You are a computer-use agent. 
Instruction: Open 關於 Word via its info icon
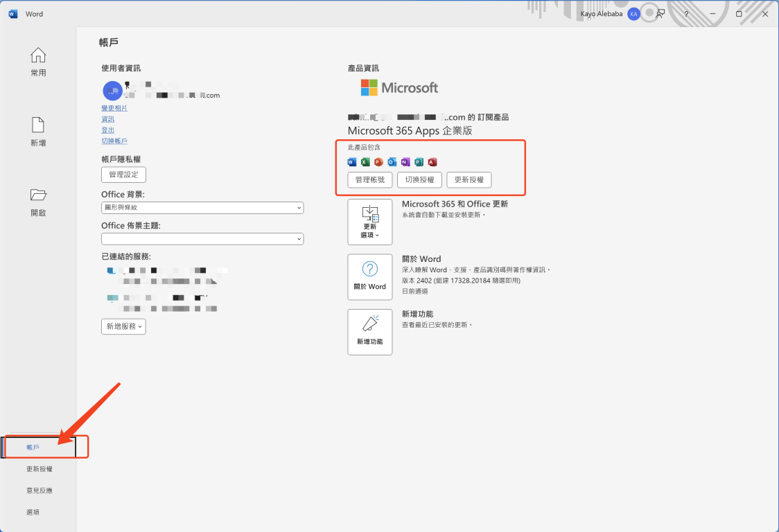coord(370,277)
